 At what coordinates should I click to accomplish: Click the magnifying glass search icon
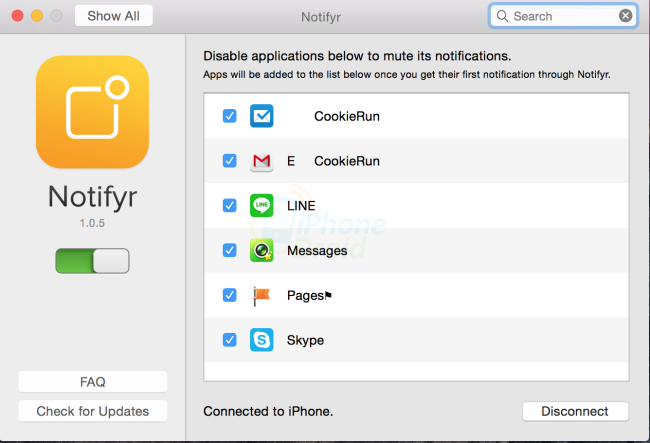502,16
